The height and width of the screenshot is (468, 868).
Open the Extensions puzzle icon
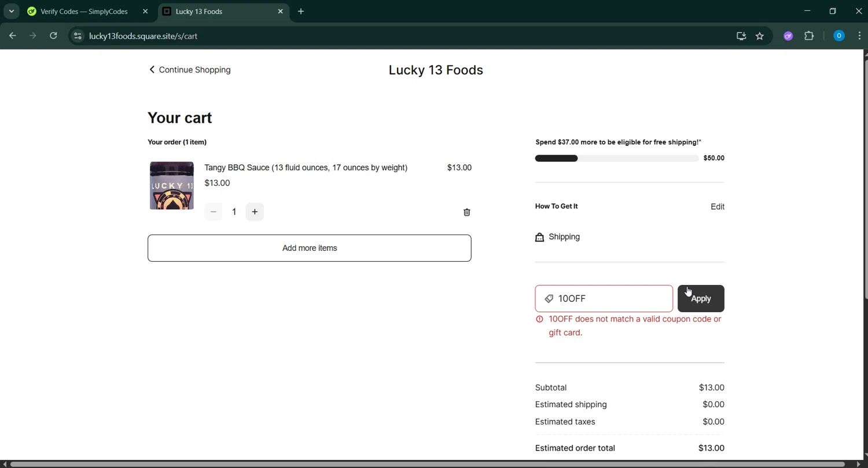click(x=809, y=36)
